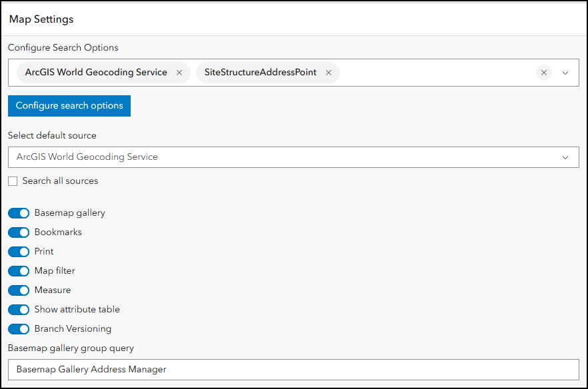Select the SiteStructureAddressPoint chip text
This screenshot has width=588, height=389.
coord(260,73)
